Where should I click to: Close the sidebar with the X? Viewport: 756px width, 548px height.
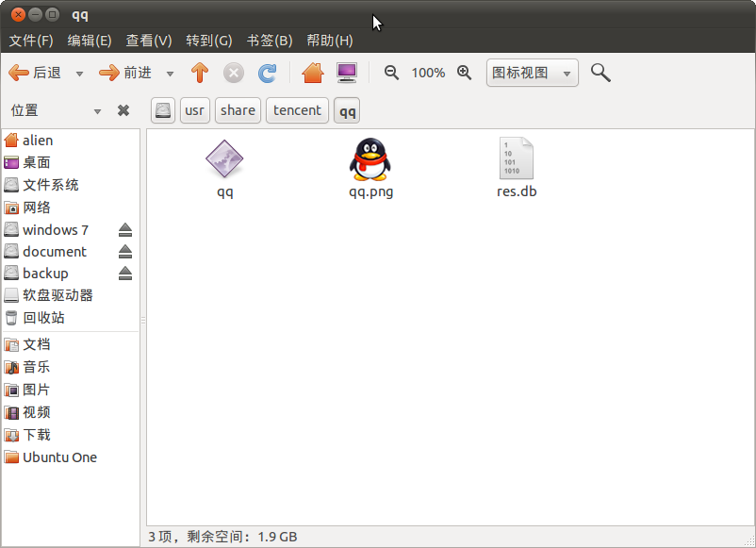(x=123, y=111)
